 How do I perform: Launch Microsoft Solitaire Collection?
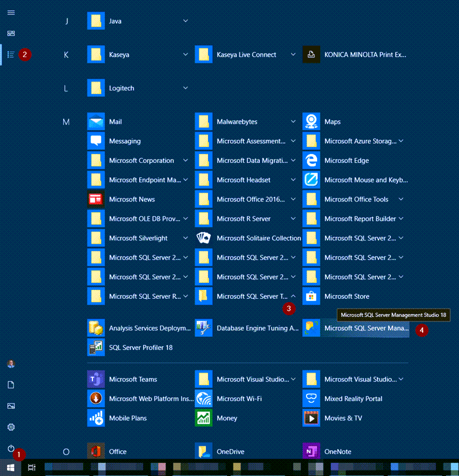click(248, 238)
